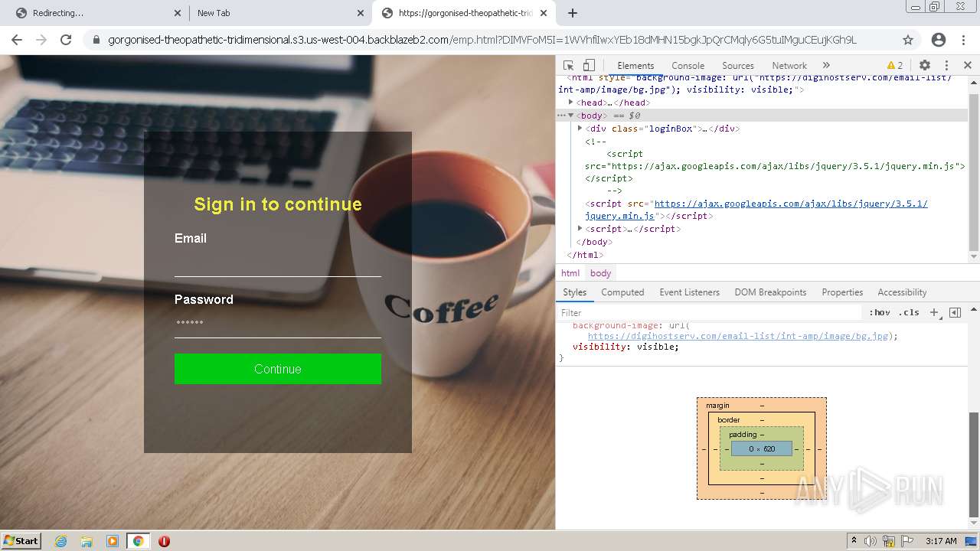Click the taskbar clock showing 3:17 AM
This screenshot has width=980, height=551.
tap(941, 541)
